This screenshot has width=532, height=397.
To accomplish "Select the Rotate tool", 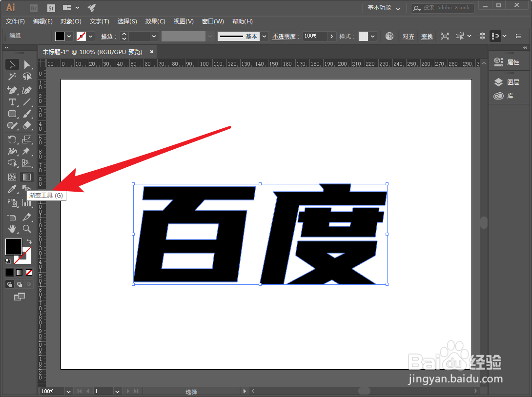I will click(12, 139).
